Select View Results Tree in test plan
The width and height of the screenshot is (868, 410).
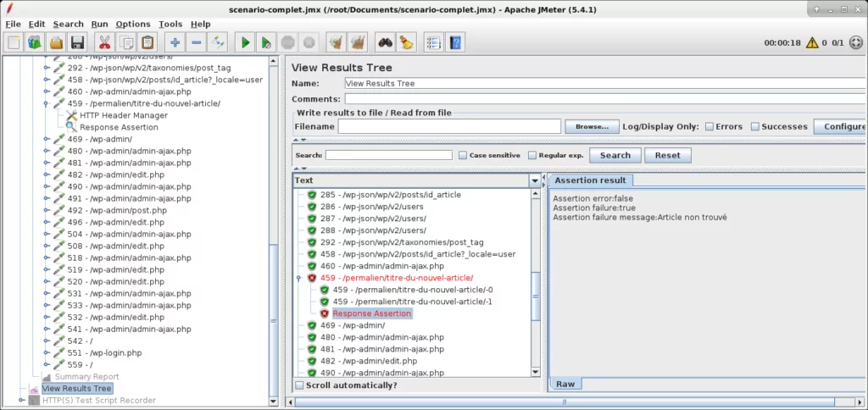pyautogui.click(x=77, y=389)
